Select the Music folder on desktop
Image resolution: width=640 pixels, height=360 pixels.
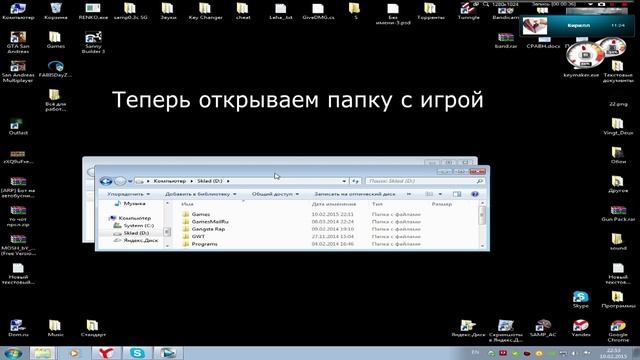pyautogui.click(x=56, y=328)
